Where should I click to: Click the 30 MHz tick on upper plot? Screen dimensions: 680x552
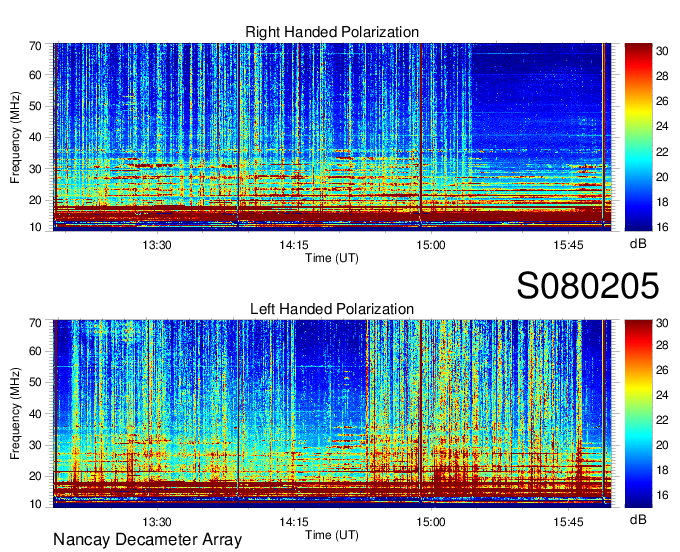(x=35, y=169)
